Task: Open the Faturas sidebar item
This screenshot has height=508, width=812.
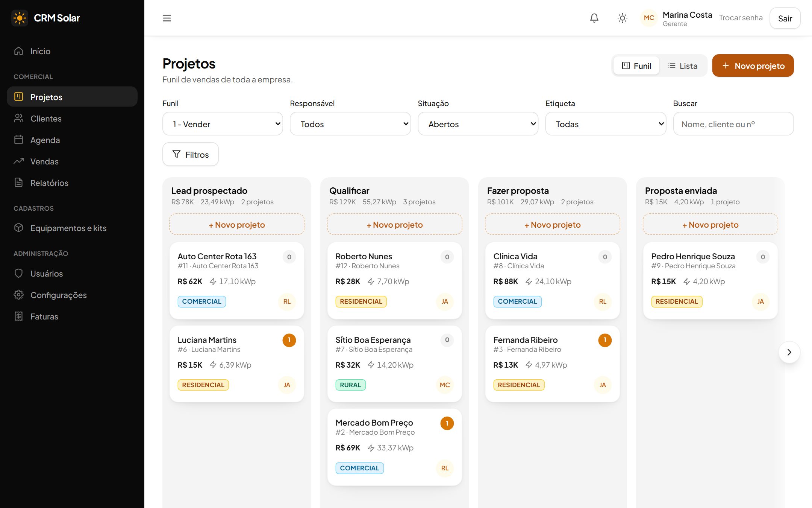Action: coord(72,316)
